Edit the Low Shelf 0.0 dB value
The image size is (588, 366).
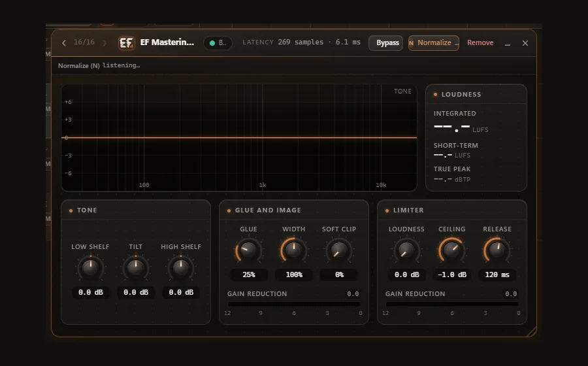coord(90,292)
